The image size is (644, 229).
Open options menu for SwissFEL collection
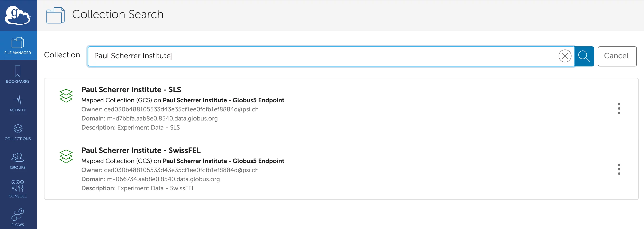click(x=619, y=169)
